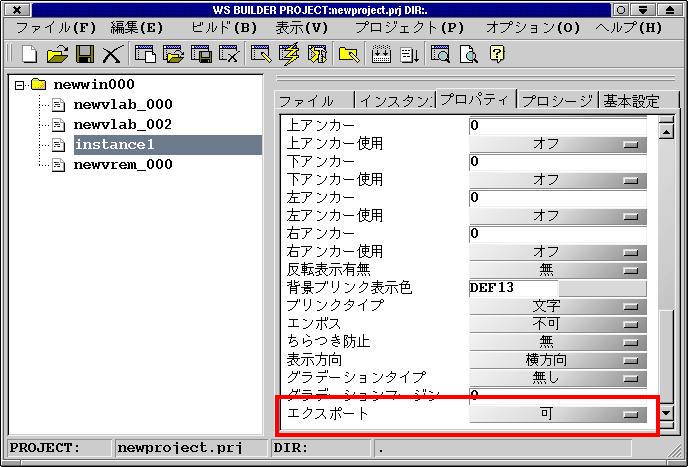Click the icon with downward arrows over grid
Image resolution: width=688 pixels, height=467 pixels.
(381, 54)
